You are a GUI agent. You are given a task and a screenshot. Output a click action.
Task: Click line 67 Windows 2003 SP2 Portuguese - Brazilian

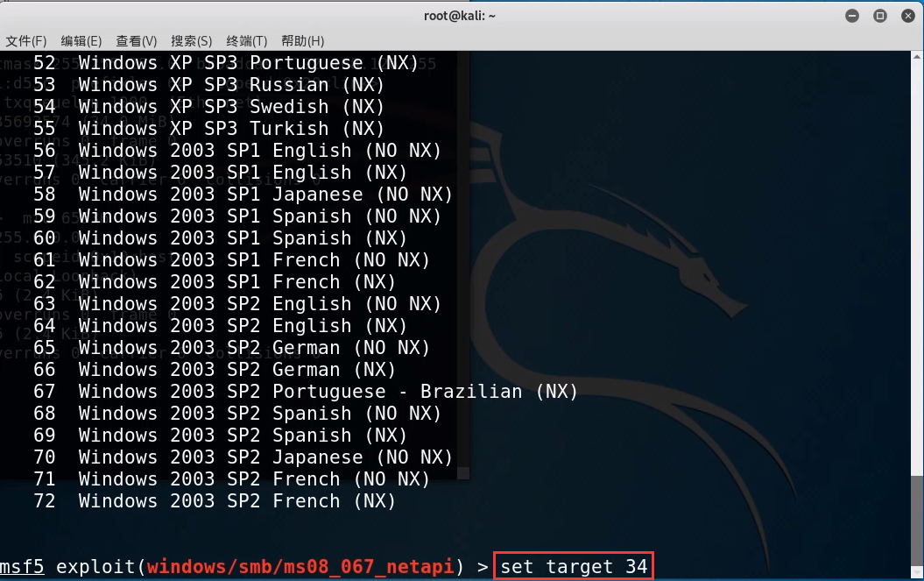(306, 391)
